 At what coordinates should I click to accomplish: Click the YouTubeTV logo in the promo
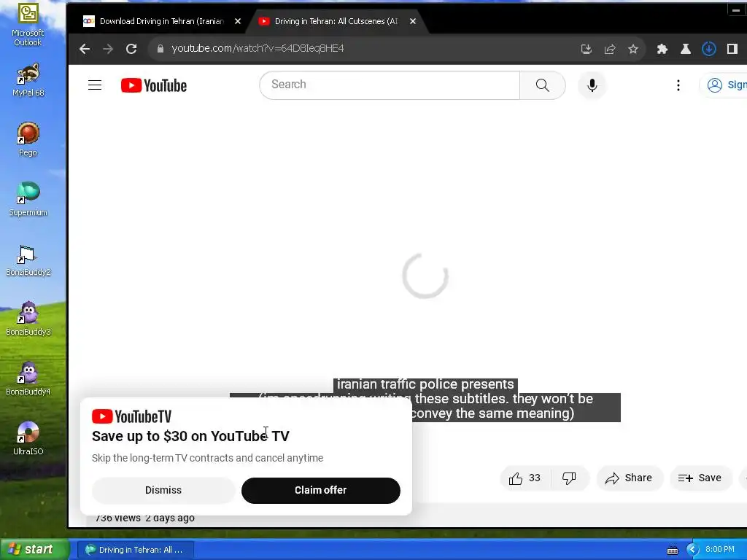coord(131,416)
